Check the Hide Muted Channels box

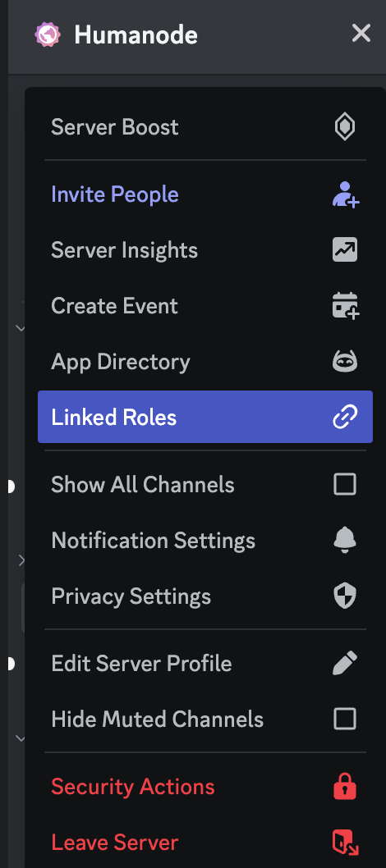tap(344, 719)
